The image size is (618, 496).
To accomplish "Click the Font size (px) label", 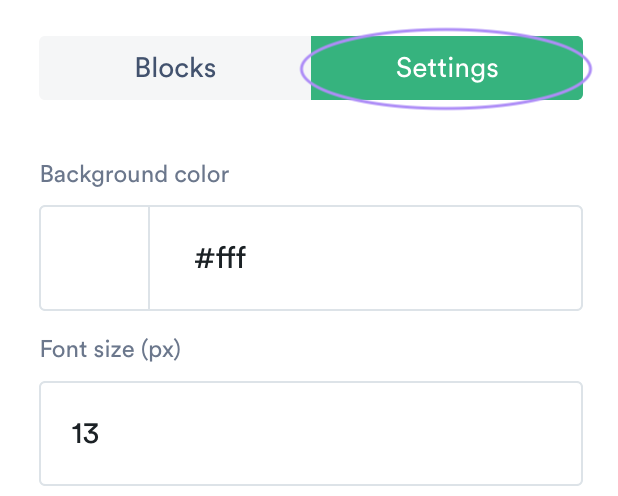I will point(110,349).
